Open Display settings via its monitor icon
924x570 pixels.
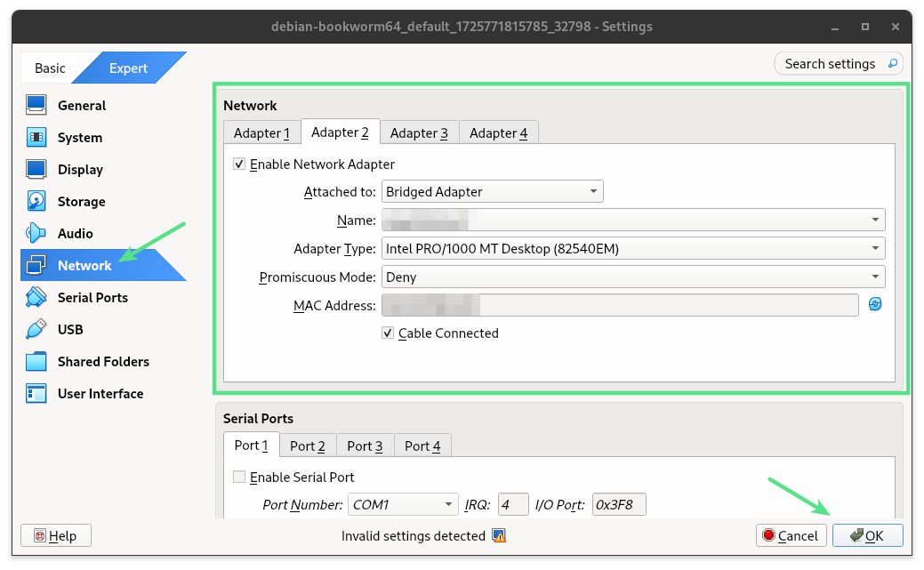coord(36,169)
